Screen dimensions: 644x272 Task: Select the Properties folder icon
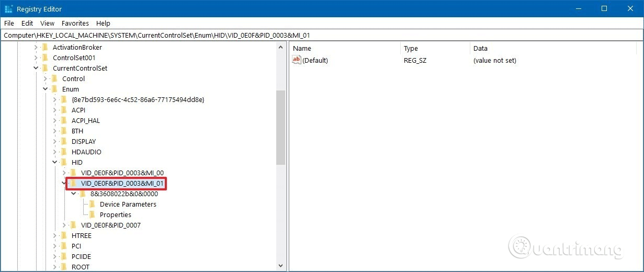93,214
